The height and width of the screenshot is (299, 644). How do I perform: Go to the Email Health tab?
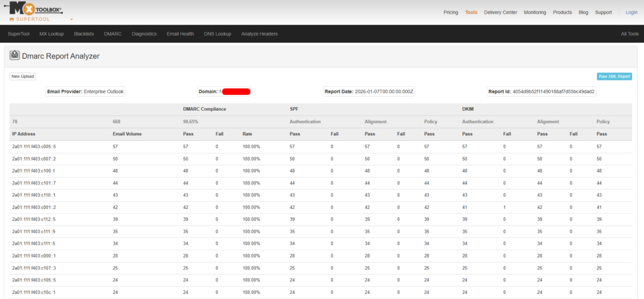(x=180, y=34)
